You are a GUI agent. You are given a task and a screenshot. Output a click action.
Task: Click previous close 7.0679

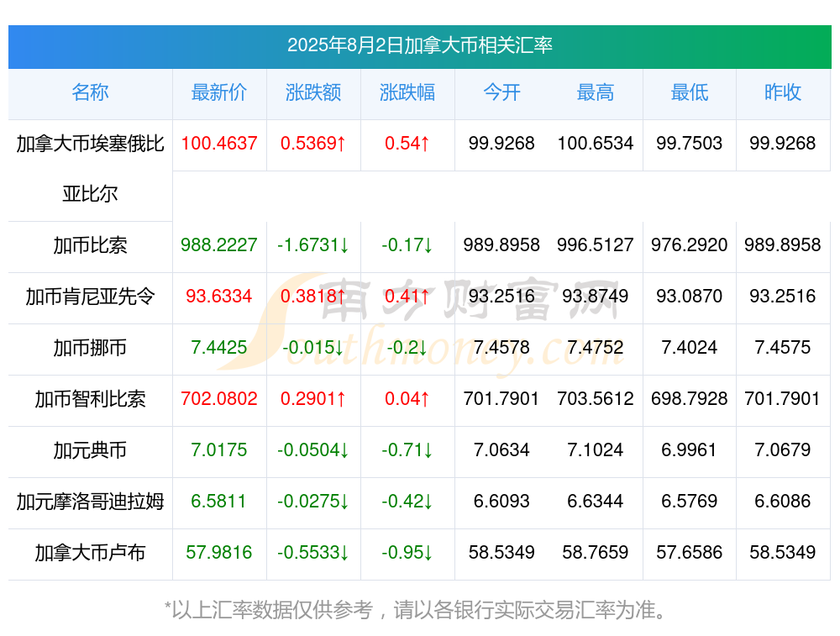click(x=783, y=450)
